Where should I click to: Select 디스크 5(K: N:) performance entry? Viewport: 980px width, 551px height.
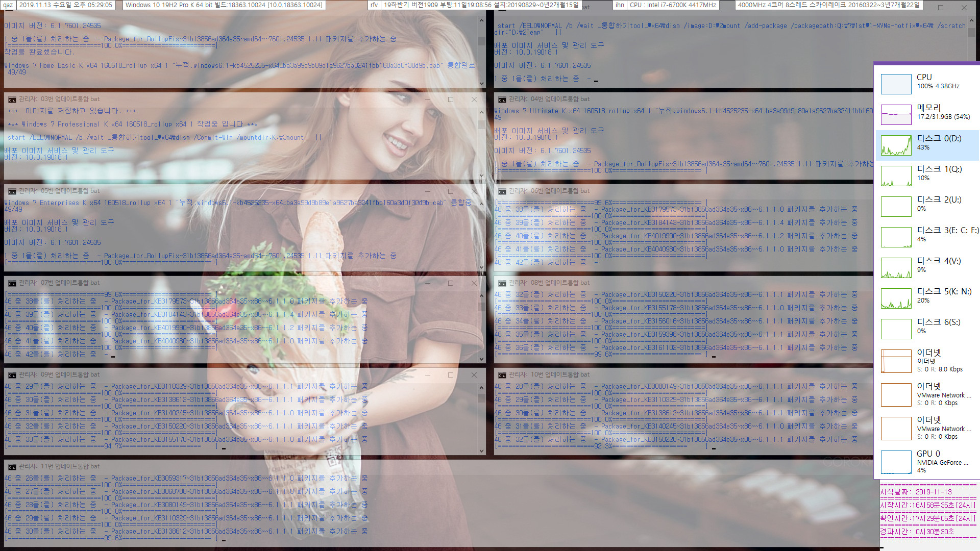click(928, 298)
